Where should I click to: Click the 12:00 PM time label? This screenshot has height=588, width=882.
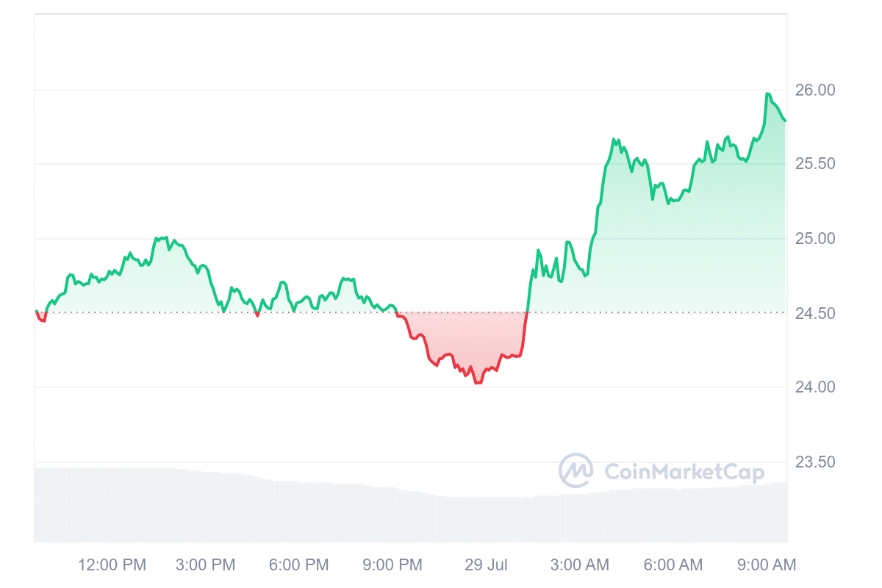(x=112, y=564)
